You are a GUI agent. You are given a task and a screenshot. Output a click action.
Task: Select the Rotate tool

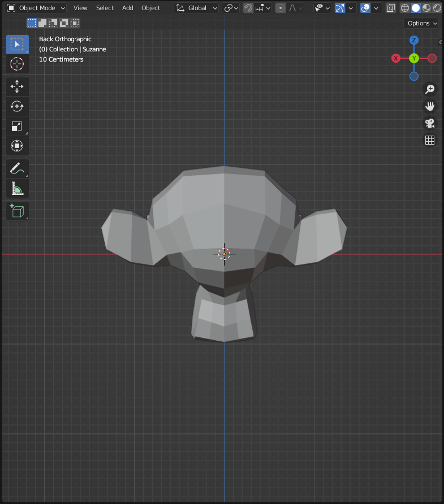[x=18, y=106]
